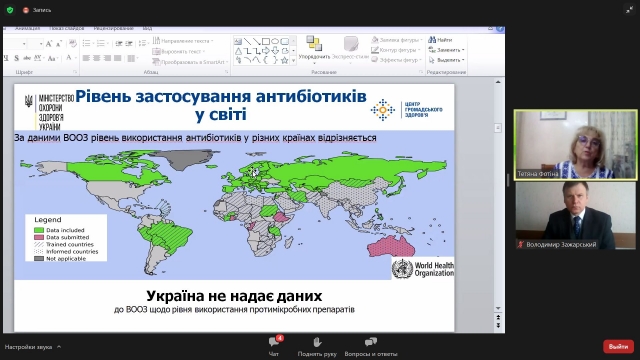Select the rectangle shape in the shapes gallery

[x=266, y=42]
